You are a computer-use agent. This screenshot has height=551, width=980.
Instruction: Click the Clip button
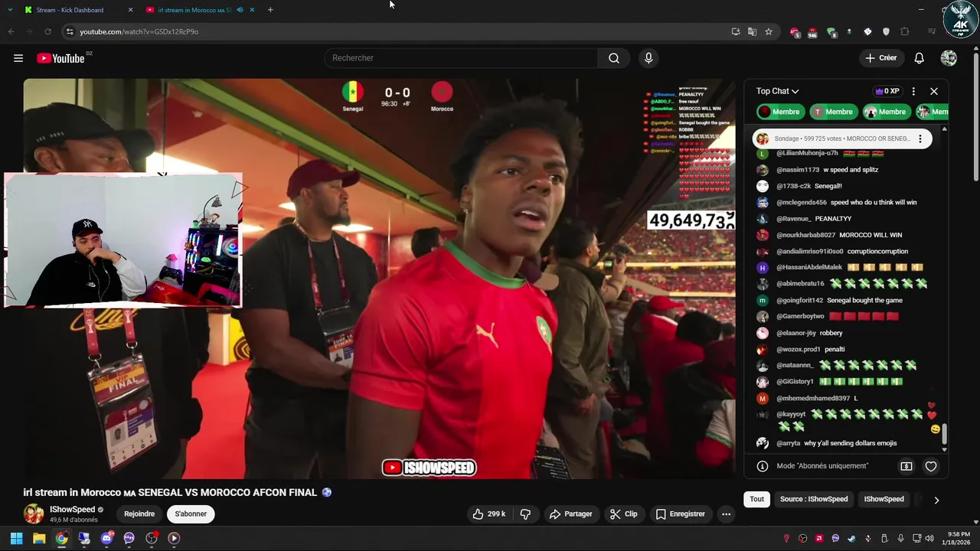click(623, 514)
